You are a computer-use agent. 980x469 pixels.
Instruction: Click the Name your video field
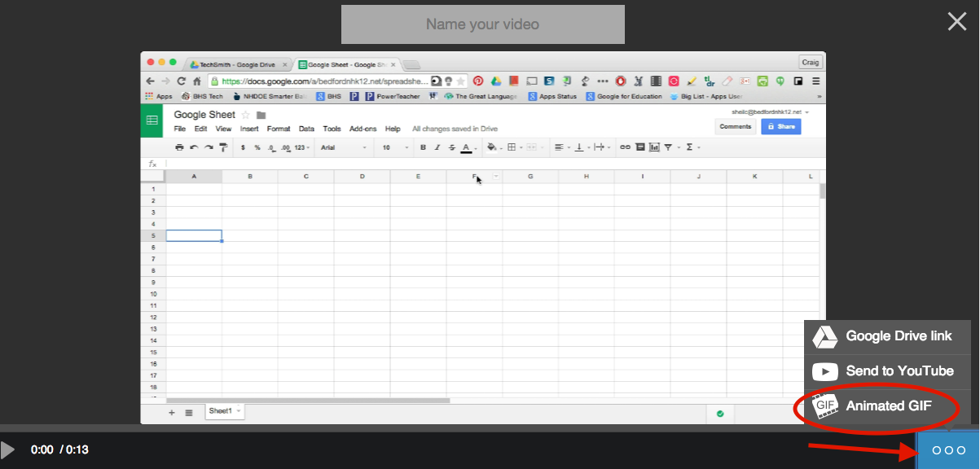482,24
